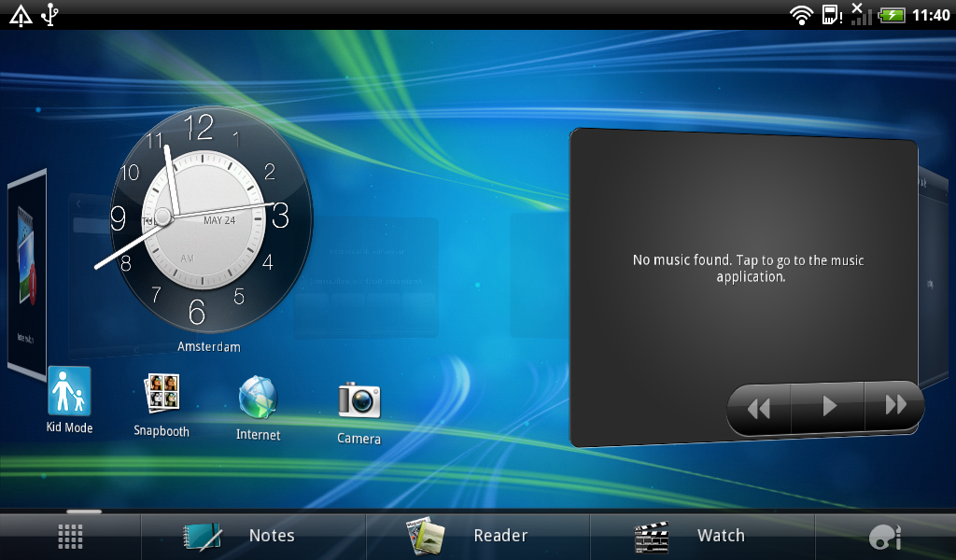
Task: Open Notes from the dock
Action: click(254, 537)
